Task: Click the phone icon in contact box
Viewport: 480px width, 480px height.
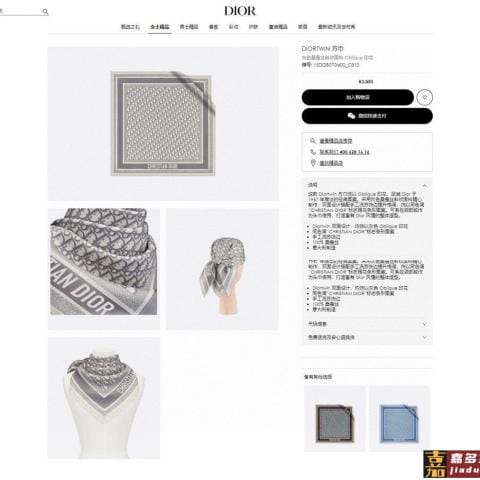Action: tap(313, 152)
